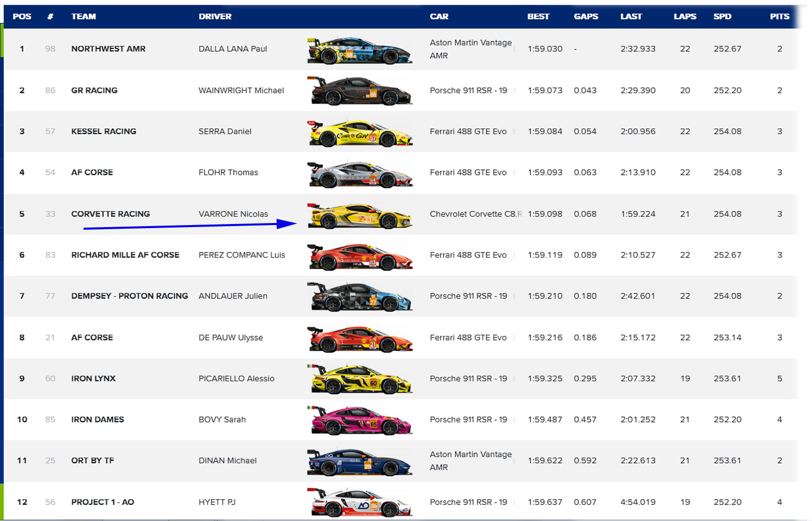Sort table by SPD column header
The width and height of the screenshot is (812, 521).
point(722,17)
